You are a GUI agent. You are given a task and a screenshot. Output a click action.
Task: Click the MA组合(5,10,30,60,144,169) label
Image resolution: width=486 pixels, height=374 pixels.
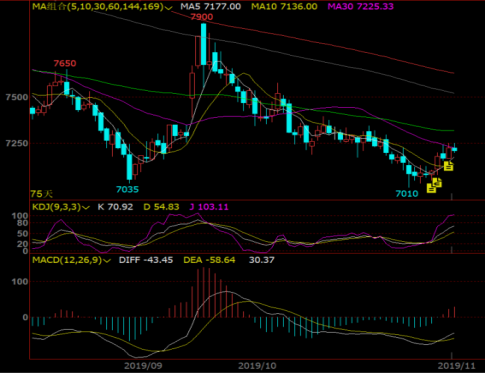[98, 7]
